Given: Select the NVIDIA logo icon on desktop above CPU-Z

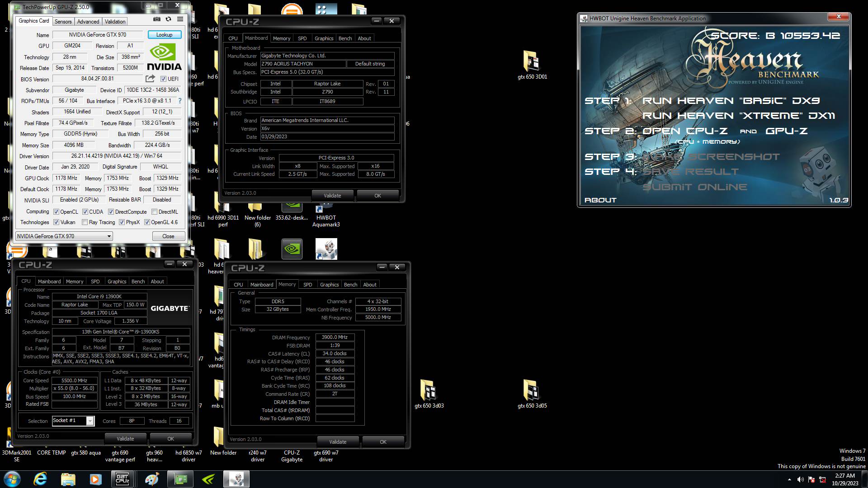Looking at the screenshot, I should (292, 249).
